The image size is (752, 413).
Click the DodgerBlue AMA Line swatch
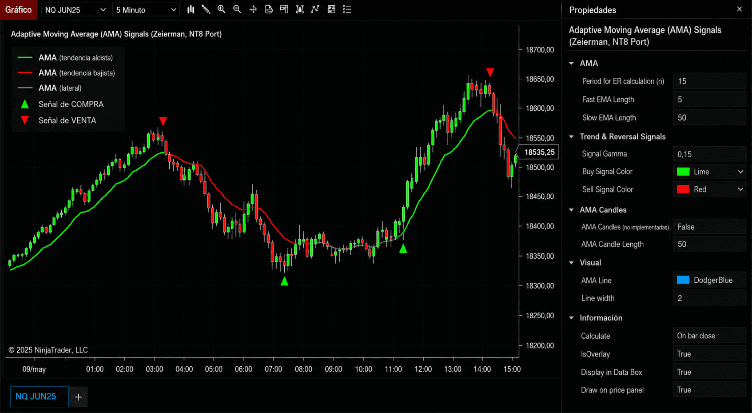pos(683,280)
